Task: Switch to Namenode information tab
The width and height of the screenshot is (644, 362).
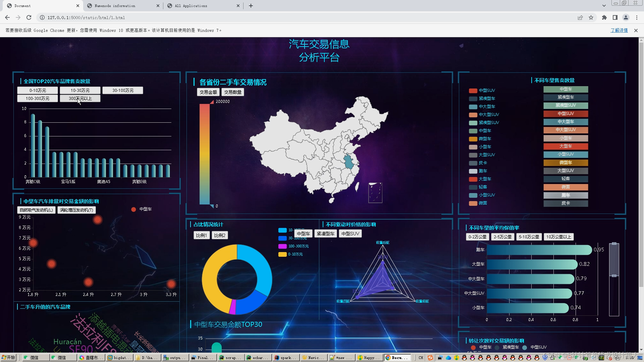Action: [x=115, y=6]
